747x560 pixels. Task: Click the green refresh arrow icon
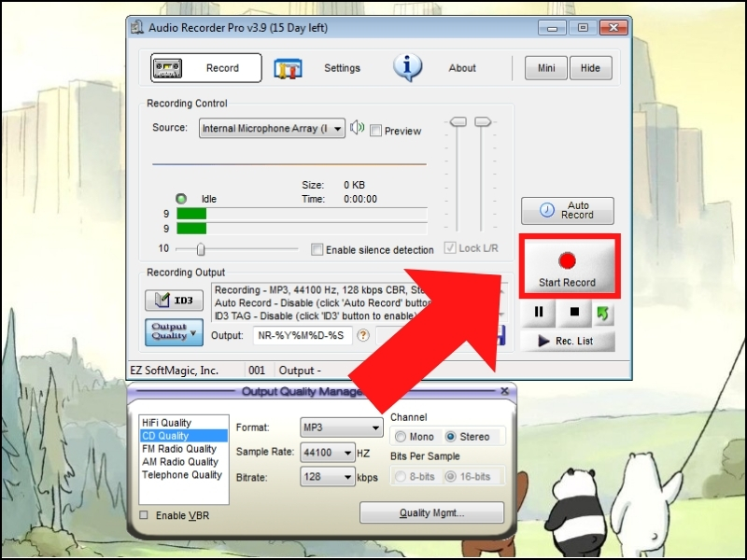click(x=603, y=312)
